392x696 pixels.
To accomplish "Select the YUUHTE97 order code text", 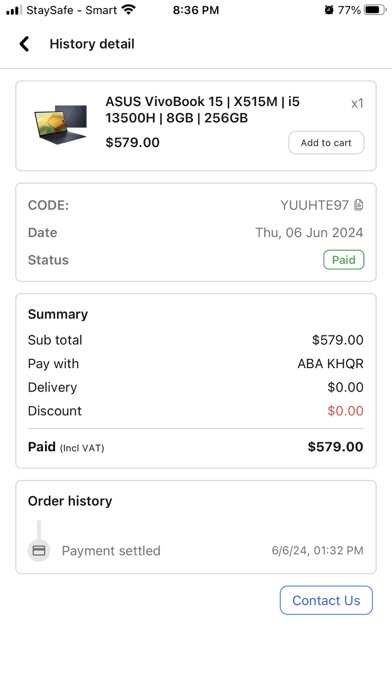I will point(314,205).
